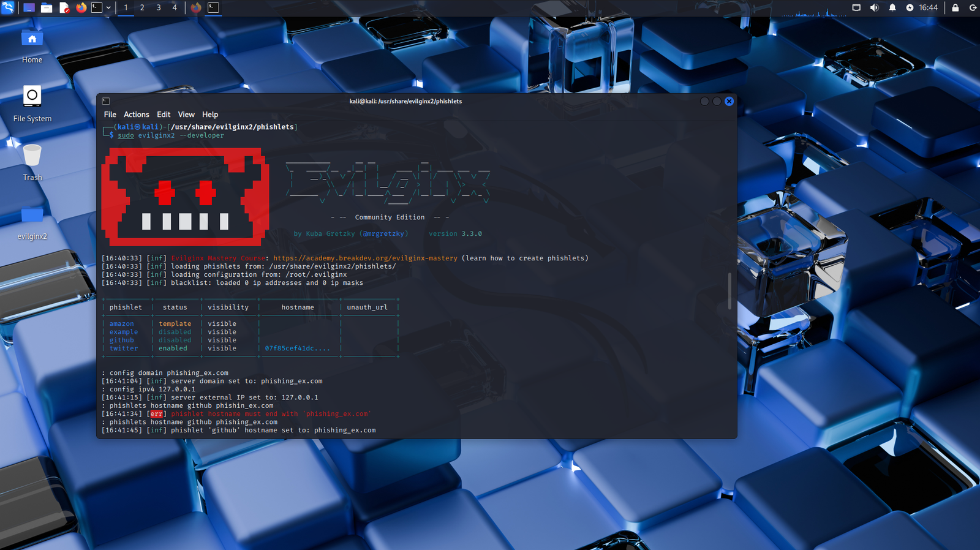
Task: Switch to workspace 1
Action: 126,7
